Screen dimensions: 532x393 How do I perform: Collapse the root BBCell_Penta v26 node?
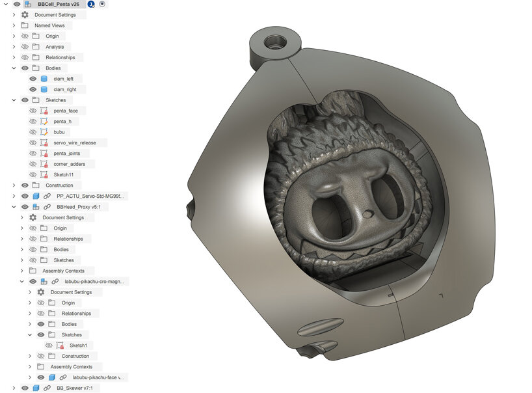[x=6, y=4]
